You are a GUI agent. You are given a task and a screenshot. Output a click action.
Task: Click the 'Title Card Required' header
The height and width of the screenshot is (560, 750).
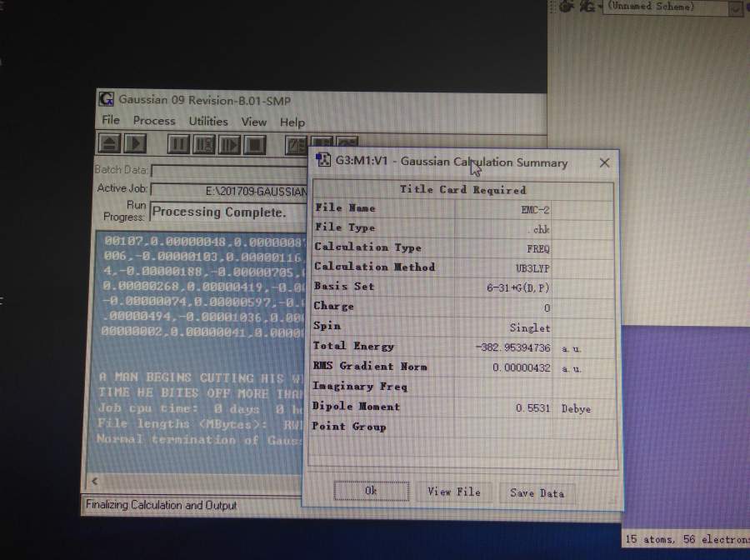click(x=463, y=190)
